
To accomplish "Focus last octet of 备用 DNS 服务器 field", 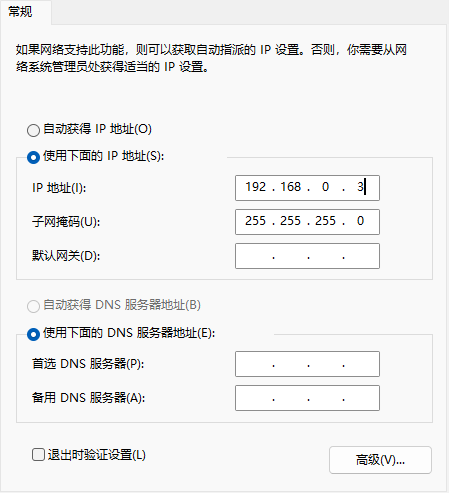I will 360,398.
